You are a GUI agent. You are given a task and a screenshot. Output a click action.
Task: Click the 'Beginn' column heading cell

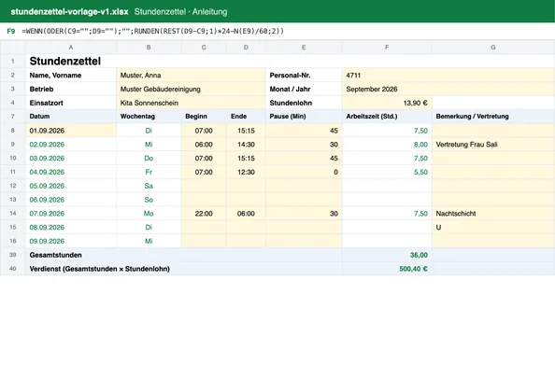(x=204, y=117)
